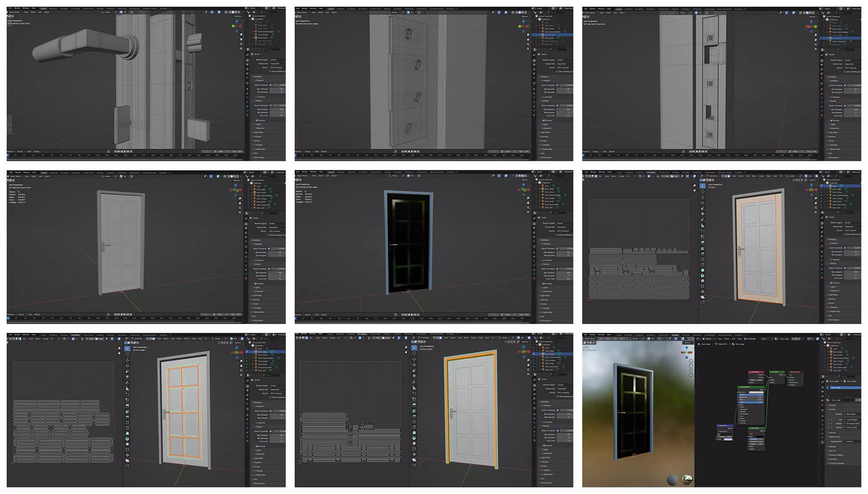Click UV editor zoom icon in orange panel-grid screenshot
868x494 pixels.
pyautogui.click(x=119, y=348)
